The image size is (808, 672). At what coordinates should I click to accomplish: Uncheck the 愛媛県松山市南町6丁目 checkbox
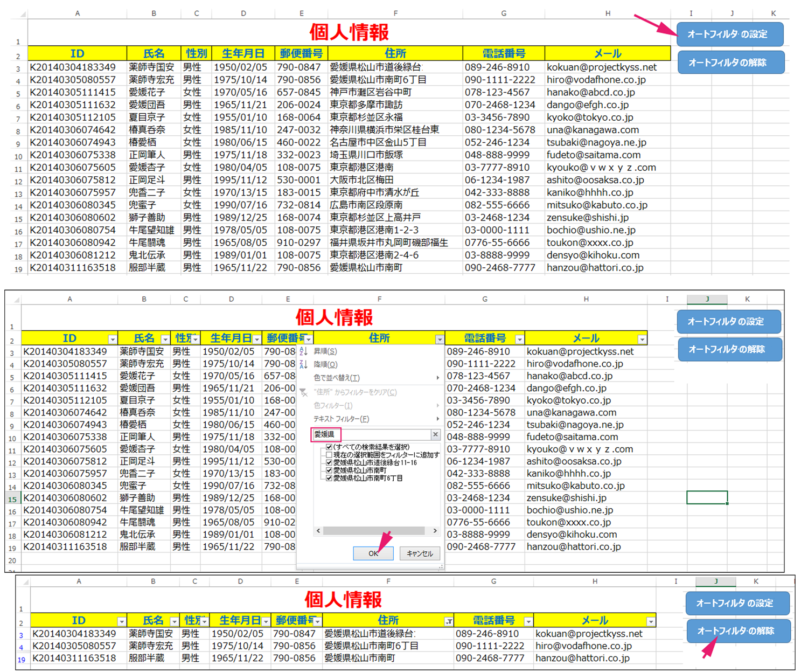(x=329, y=478)
